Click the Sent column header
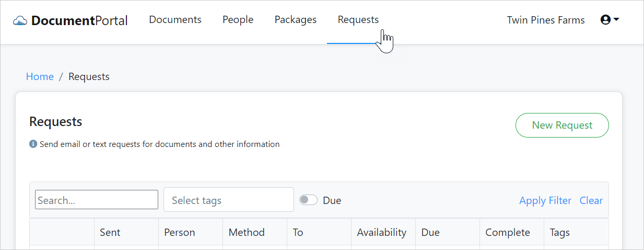Viewport: 644px width, 250px height. pos(110,232)
